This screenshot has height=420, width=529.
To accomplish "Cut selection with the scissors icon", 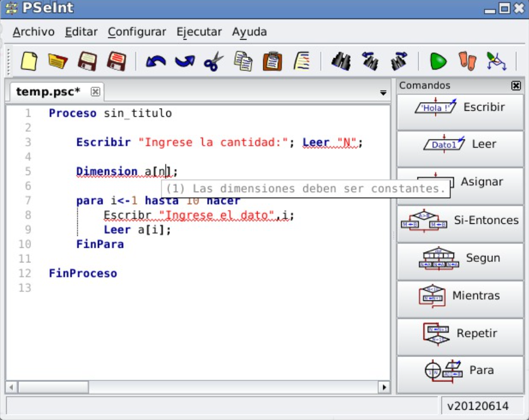I will pyautogui.click(x=214, y=61).
